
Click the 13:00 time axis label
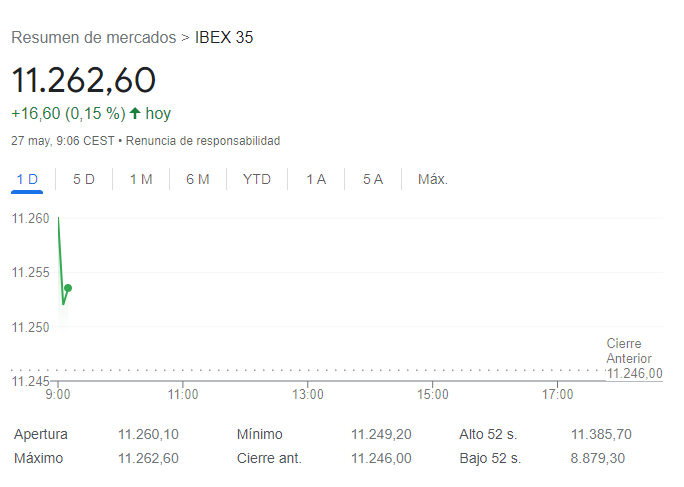coord(307,395)
